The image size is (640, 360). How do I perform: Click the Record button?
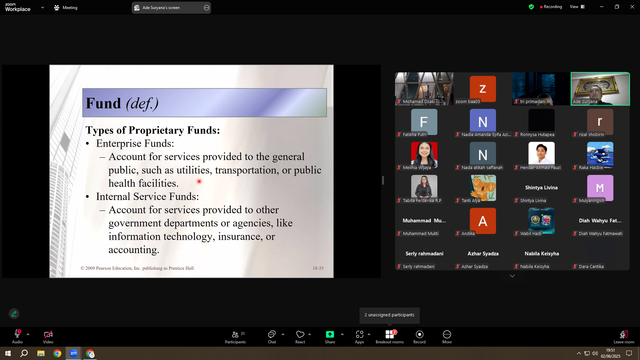419,337
